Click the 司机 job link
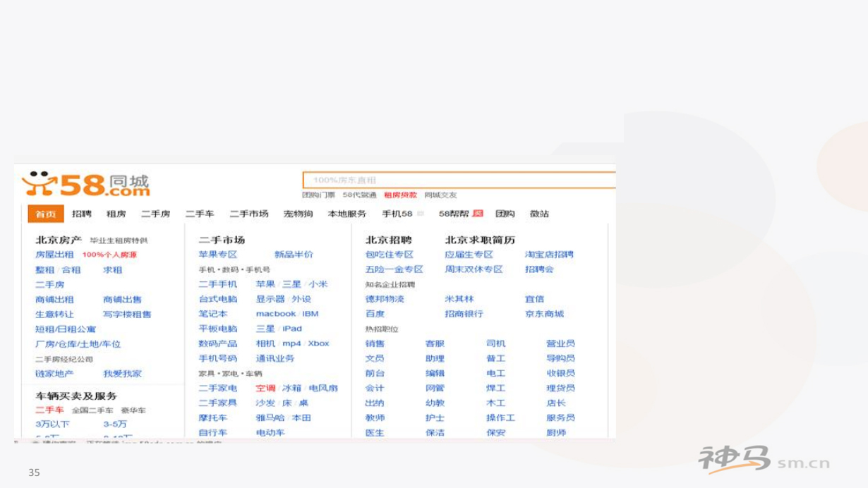The width and height of the screenshot is (868, 488). pyautogui.click(x=496, y=343)
